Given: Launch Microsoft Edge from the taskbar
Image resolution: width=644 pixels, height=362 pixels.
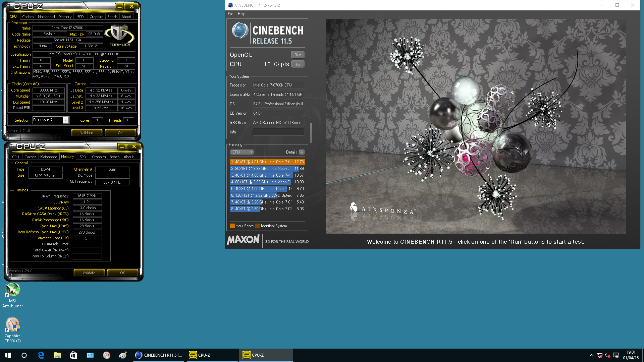Looking at the screenshot, I should point(41,355).
